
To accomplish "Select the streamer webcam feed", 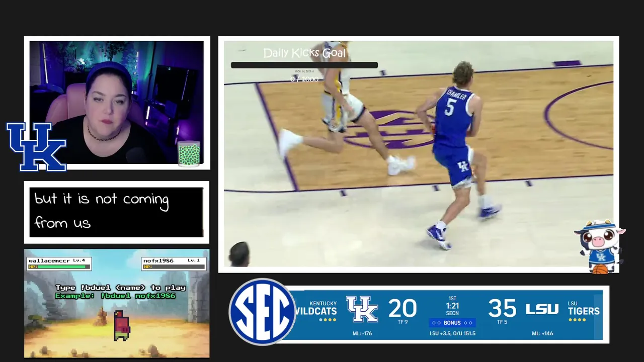I will click(x=117, y=103).
